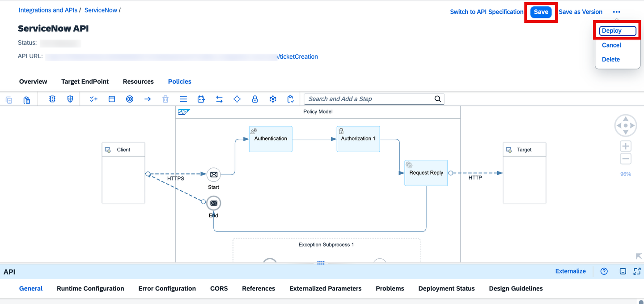Choose Delete from the overflow menu
The image size is (644, 304).
pyautogui.click(x=611, y=60)
